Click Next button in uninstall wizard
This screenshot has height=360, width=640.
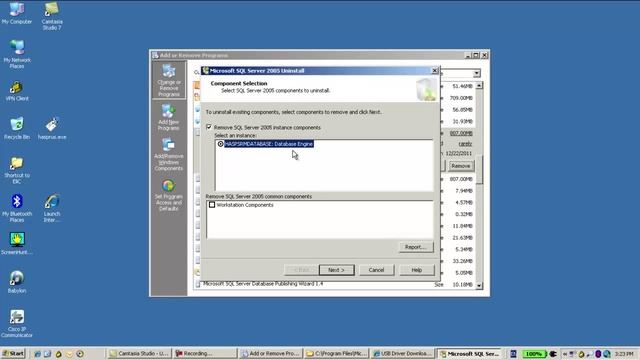coord(336,270)
